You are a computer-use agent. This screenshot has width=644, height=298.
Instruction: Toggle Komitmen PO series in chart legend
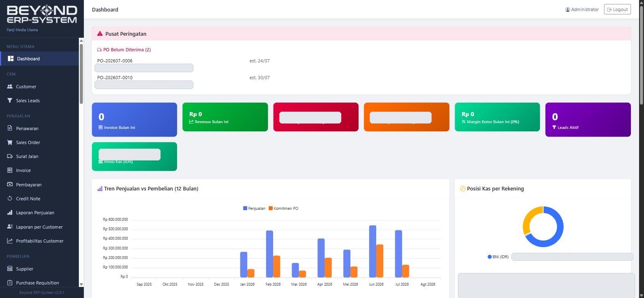(283, 209)
